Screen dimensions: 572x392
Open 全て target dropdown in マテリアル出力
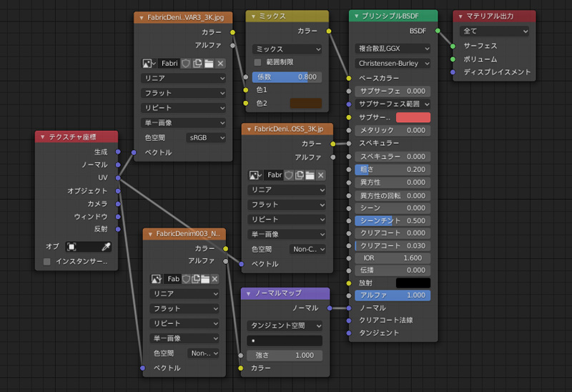(x=494, y=31)
